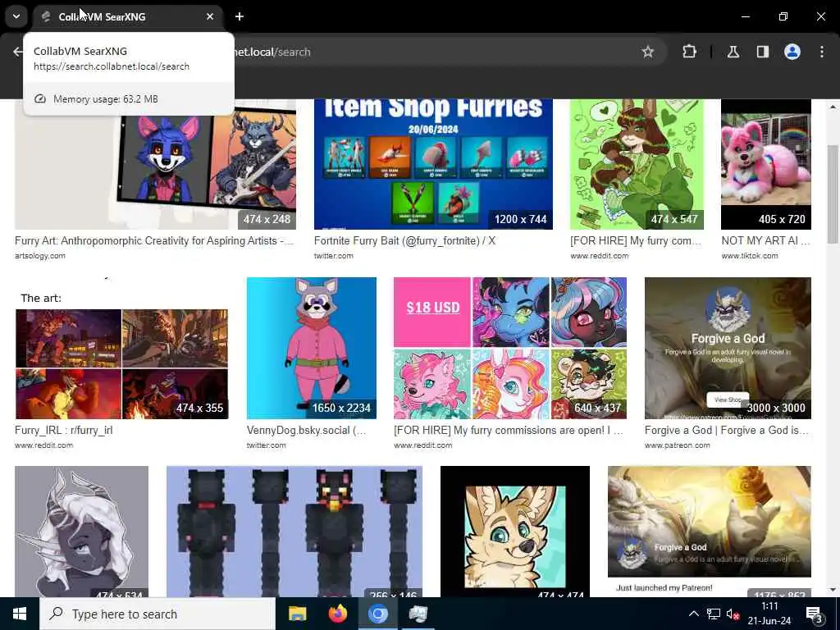Open the Chrome profile avatar
The height and width of the screenshot is (630, 840).
792,52
